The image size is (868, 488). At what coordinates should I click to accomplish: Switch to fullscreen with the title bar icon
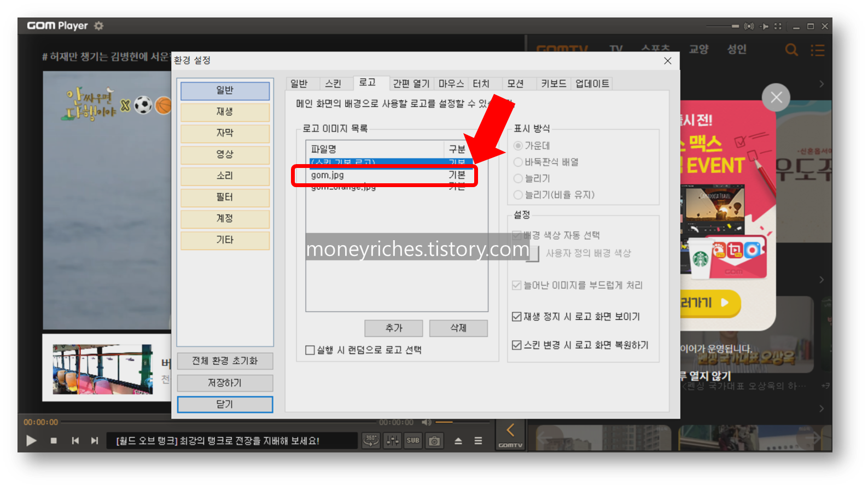pos(778,26)
